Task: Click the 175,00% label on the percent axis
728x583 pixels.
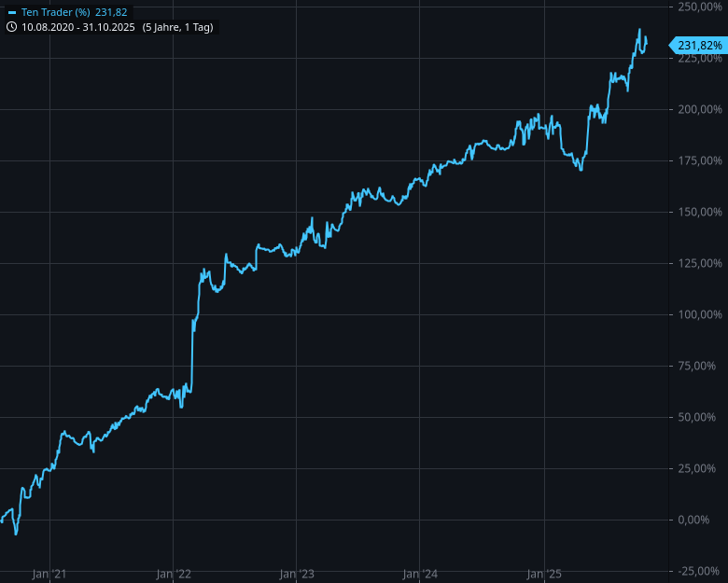Action: point(700,161)
